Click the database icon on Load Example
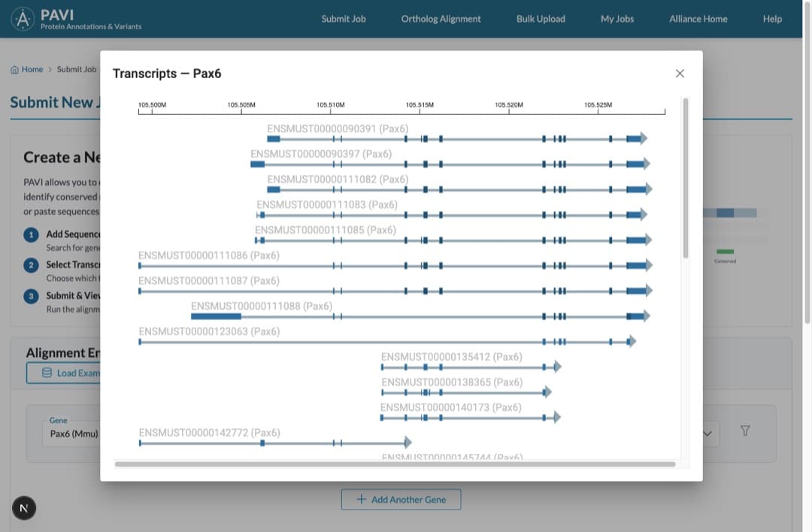Viewport: 812px width, 532px height. [47, 373]
